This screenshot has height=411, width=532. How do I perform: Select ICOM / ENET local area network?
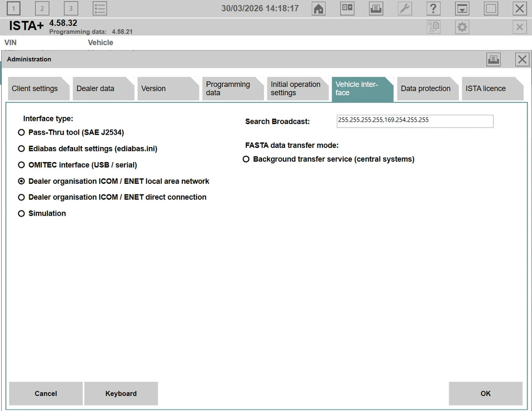113,181
